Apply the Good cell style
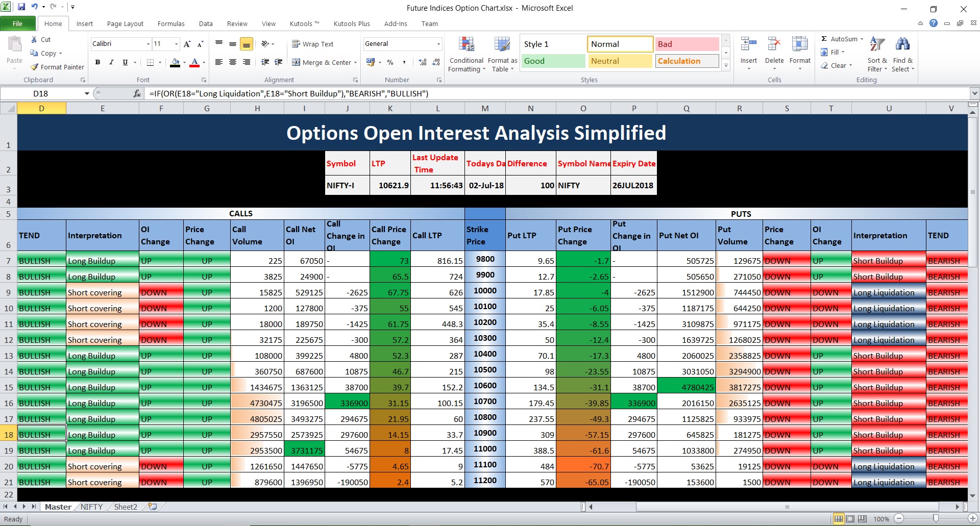Screen dimensions: 980x526 (553, 61)
